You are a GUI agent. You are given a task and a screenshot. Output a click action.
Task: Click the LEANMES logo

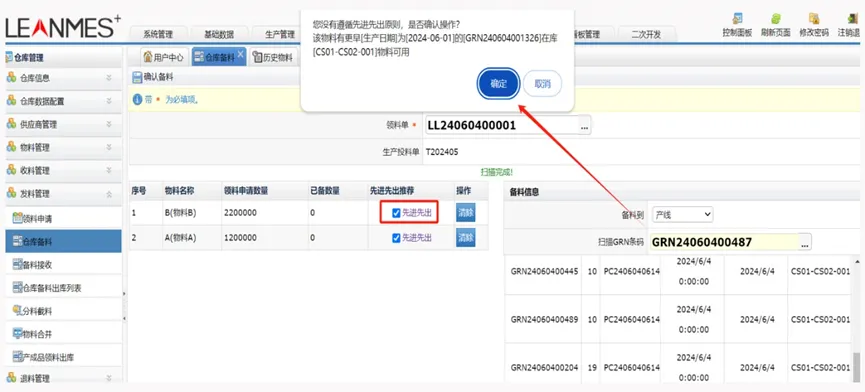tap(63, 28)
